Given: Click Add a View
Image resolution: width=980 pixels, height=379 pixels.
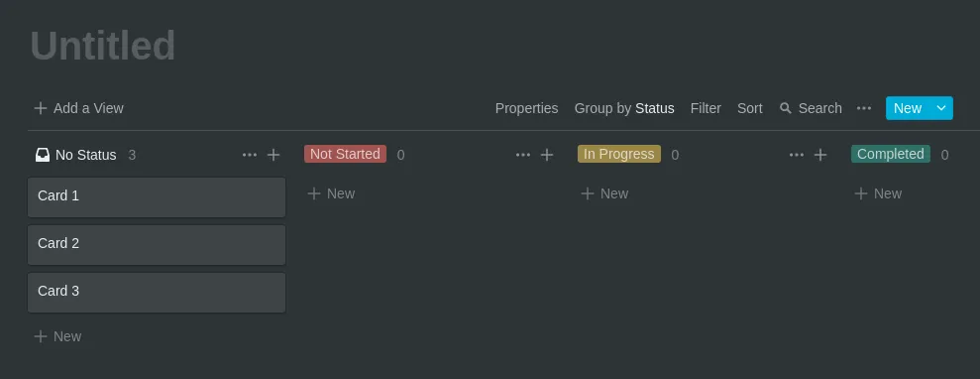Looking at the screenshot, I should 78,108.
